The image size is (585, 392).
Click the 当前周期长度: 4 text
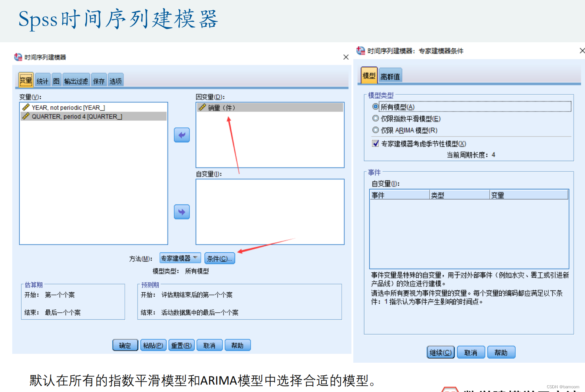click(471, 155)
